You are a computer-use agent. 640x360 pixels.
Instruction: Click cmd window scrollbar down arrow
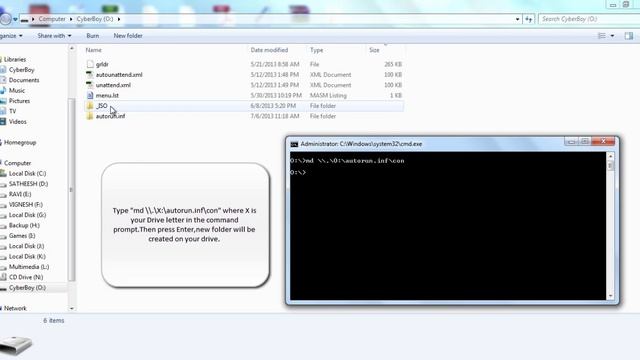611,296
